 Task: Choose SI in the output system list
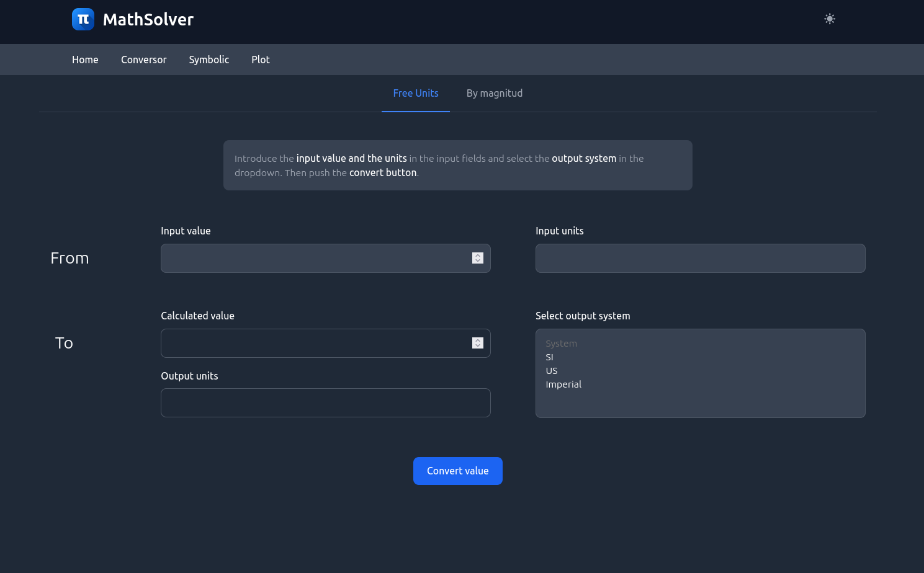tap(549, 357)
